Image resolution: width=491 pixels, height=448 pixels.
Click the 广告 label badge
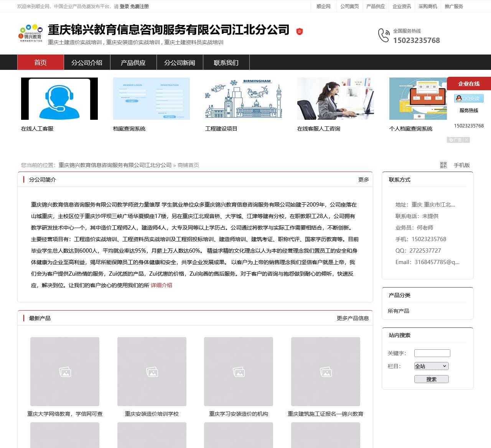[x=455, y=140]
